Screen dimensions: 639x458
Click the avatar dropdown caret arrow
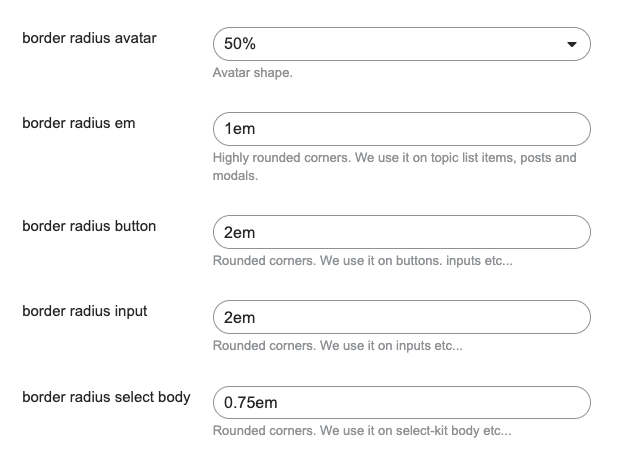[571, 44]
